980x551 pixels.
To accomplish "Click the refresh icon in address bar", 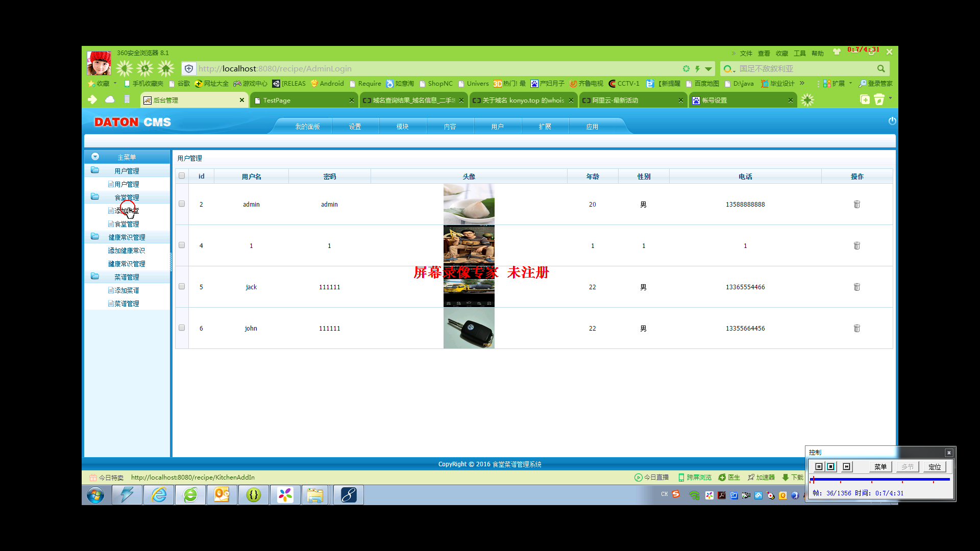I will [x=686, y=68].
